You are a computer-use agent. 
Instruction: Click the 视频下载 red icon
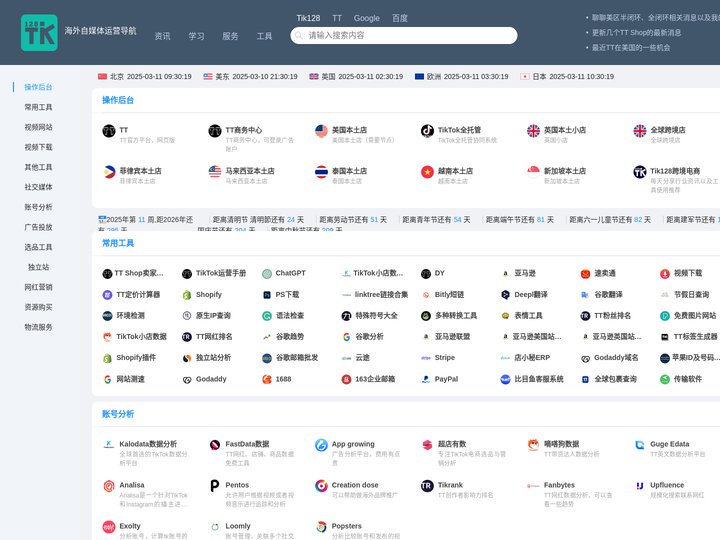(665, 274)
